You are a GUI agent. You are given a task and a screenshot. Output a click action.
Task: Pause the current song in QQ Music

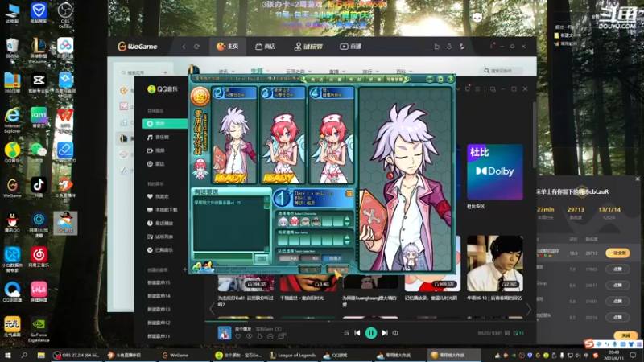click(x=371, y=333)
